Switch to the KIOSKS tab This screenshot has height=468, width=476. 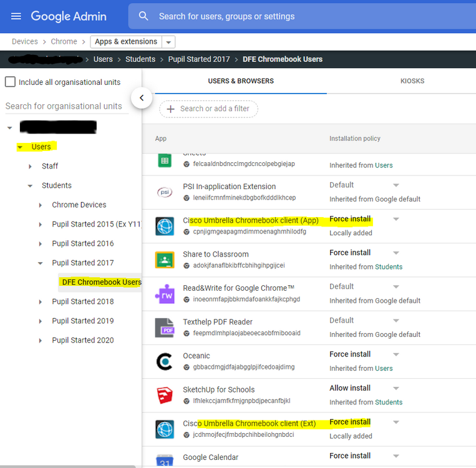pyautogui.click(x=412, y=81)
